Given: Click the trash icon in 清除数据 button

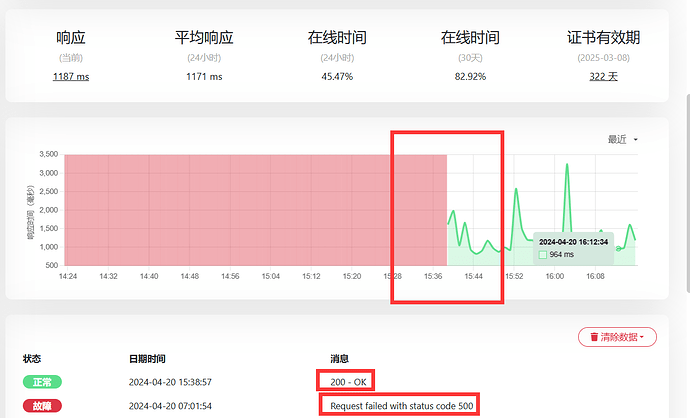Looking at the screenshot, I should (594, 337).
